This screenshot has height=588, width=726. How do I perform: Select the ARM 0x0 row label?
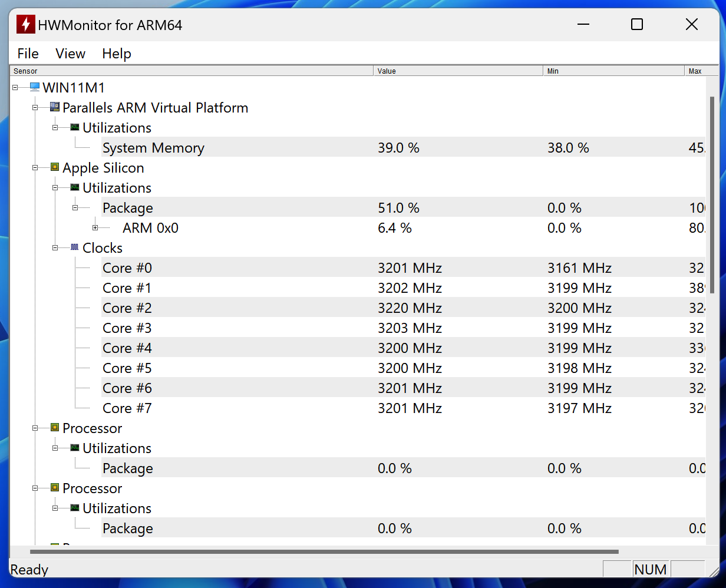(x=150, y=228)
